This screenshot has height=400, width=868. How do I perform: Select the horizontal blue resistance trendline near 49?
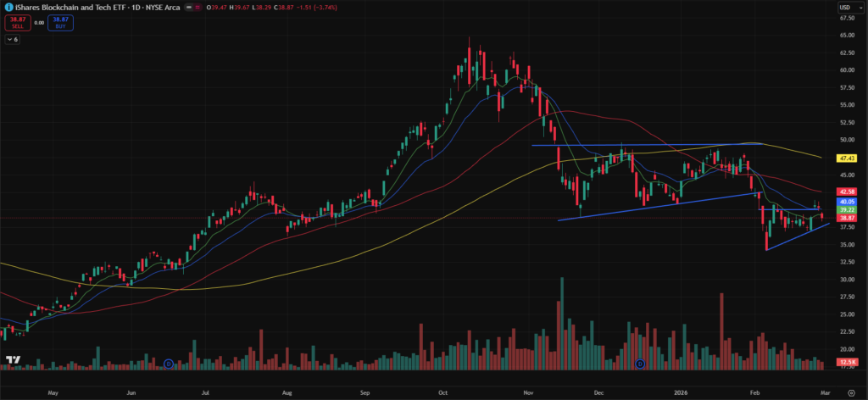[x=644, y=145]
